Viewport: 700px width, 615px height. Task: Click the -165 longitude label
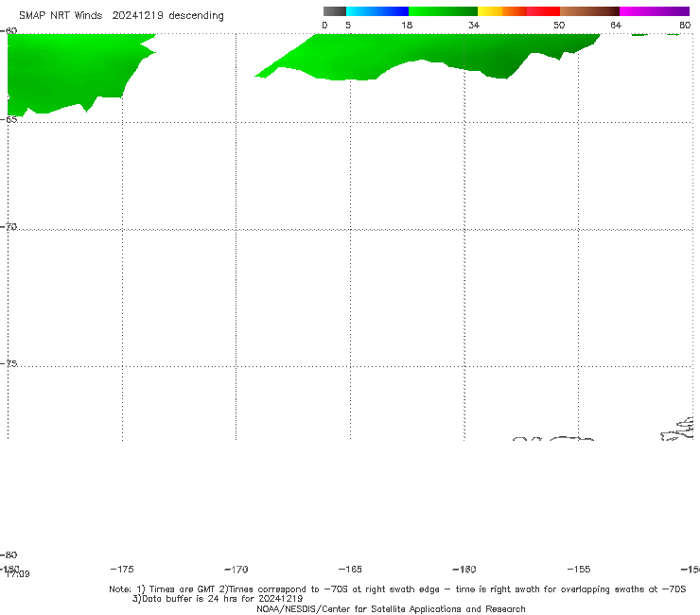[x=350, y=569]
